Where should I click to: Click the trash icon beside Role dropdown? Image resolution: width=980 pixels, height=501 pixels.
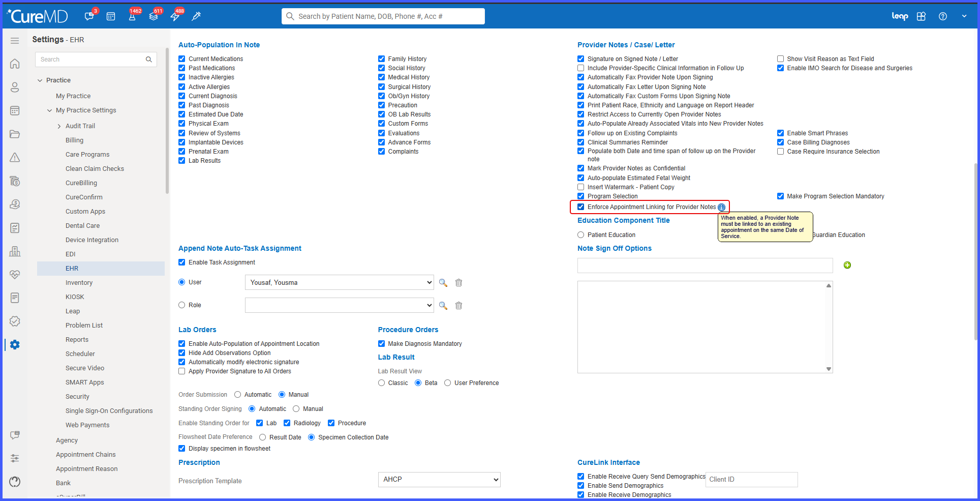coord(458,306)
